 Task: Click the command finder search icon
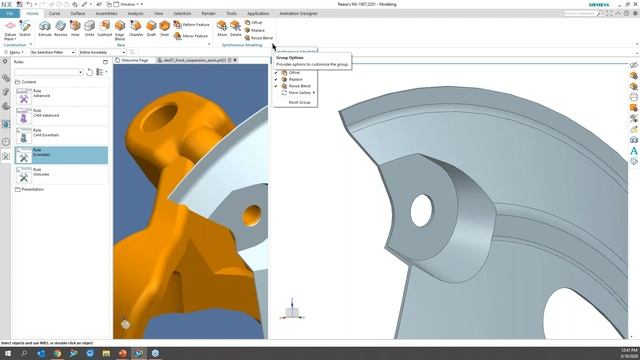click(x=600, y=13)
